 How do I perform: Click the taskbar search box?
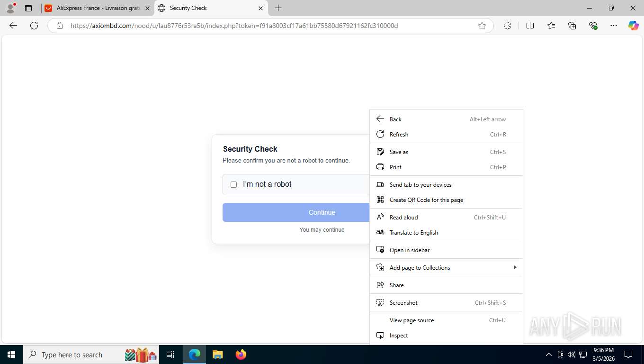point(91,355)
